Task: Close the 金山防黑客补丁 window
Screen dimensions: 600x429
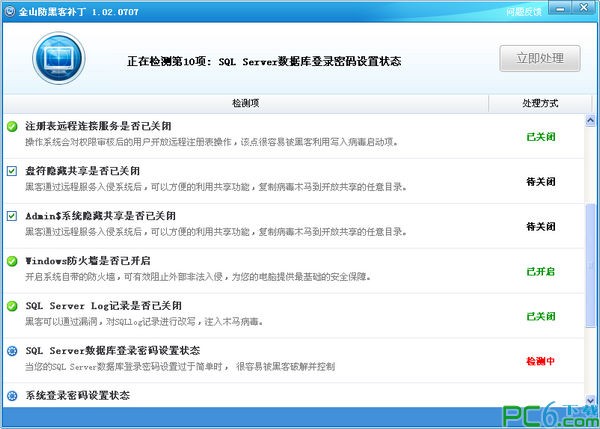Action: [x=584, y=8]
